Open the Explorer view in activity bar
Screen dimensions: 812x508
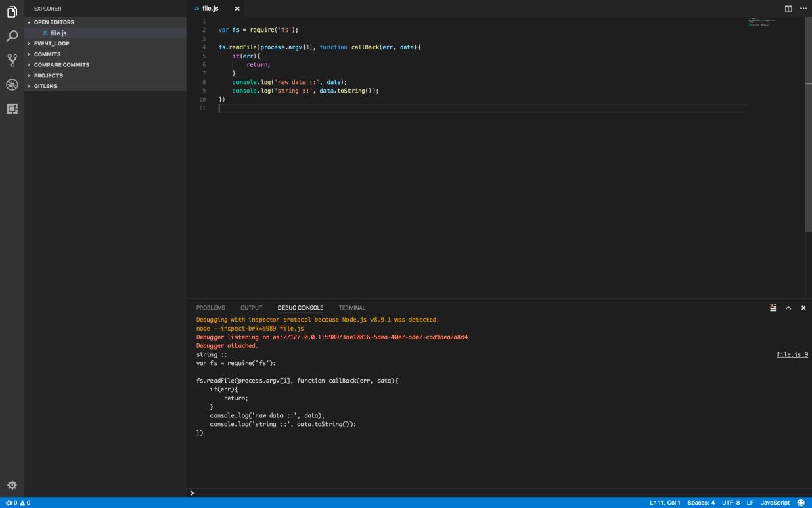[12, 12]
